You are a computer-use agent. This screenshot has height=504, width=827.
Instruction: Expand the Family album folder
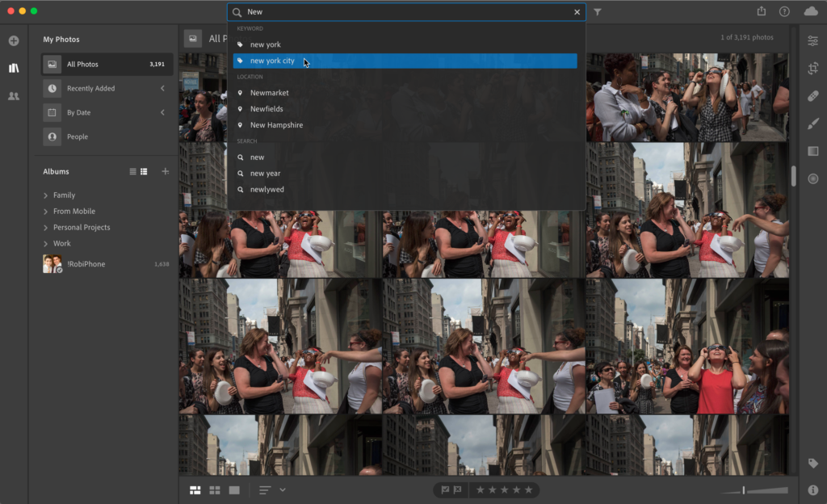[46, 195]
